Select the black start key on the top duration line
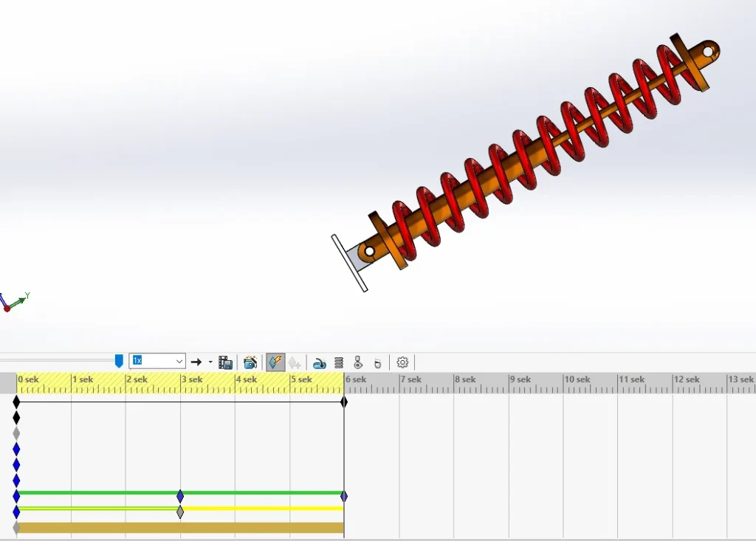Image resolution: width=756 pixels, height=541 pixels. 16,402
